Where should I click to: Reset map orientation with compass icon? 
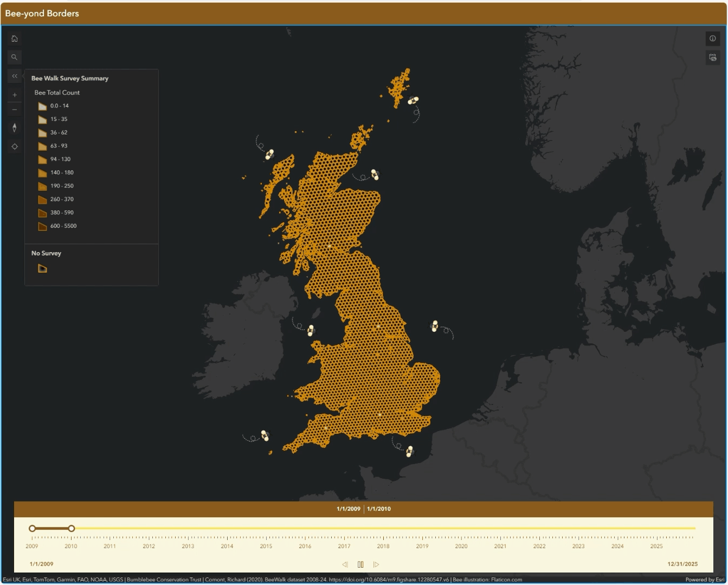point(15,128)
